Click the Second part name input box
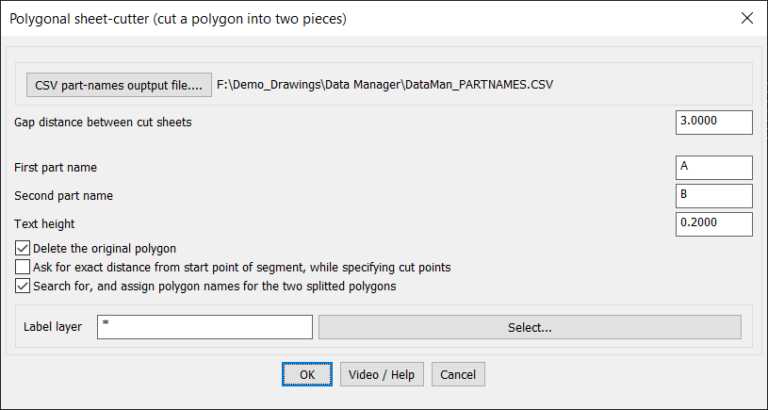This screenshot has width=768, height=410. [x=713, y=195]
